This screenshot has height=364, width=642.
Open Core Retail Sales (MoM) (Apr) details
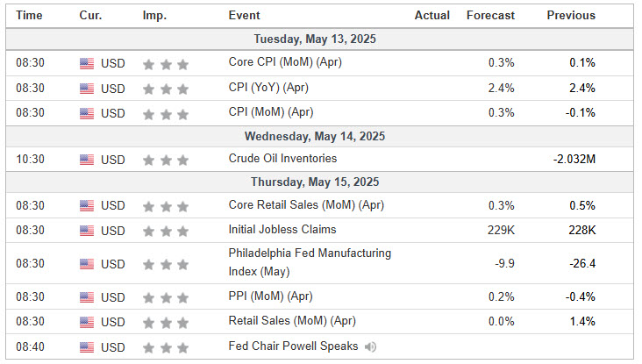pos(306,204)
